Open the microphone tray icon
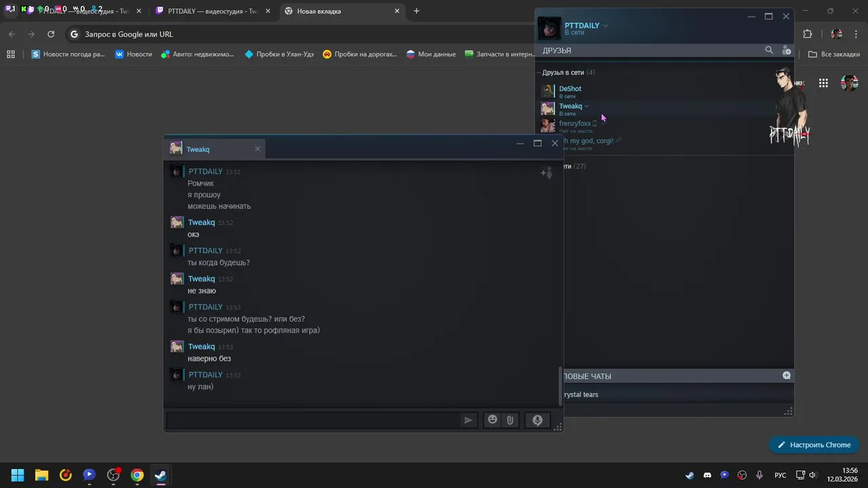 (x=759, y=475)
